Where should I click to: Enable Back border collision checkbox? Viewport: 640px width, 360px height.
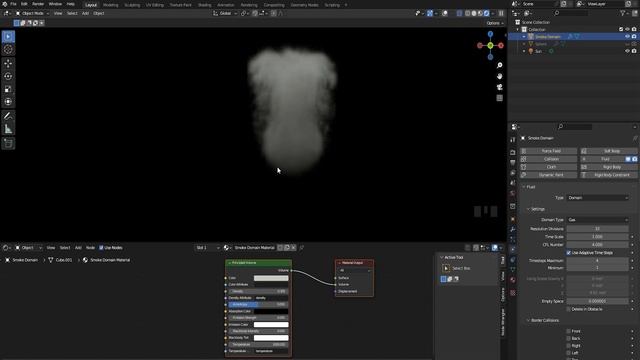(x=569, y=338)
